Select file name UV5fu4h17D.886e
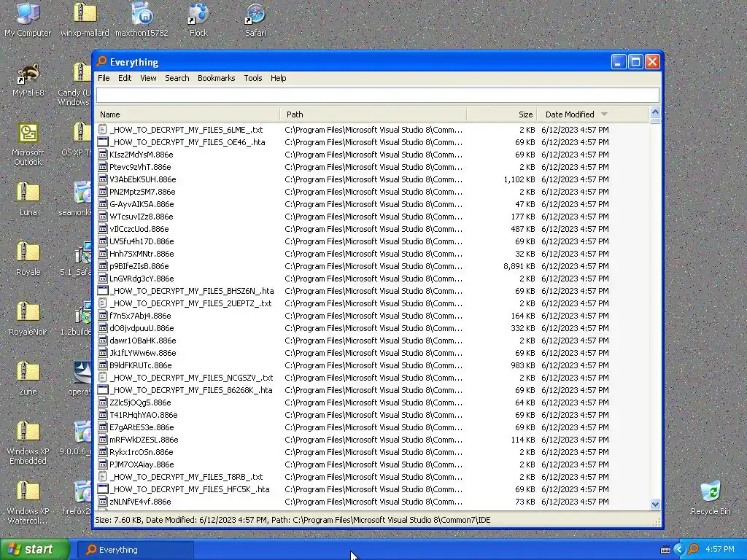 tap(142, 241)
